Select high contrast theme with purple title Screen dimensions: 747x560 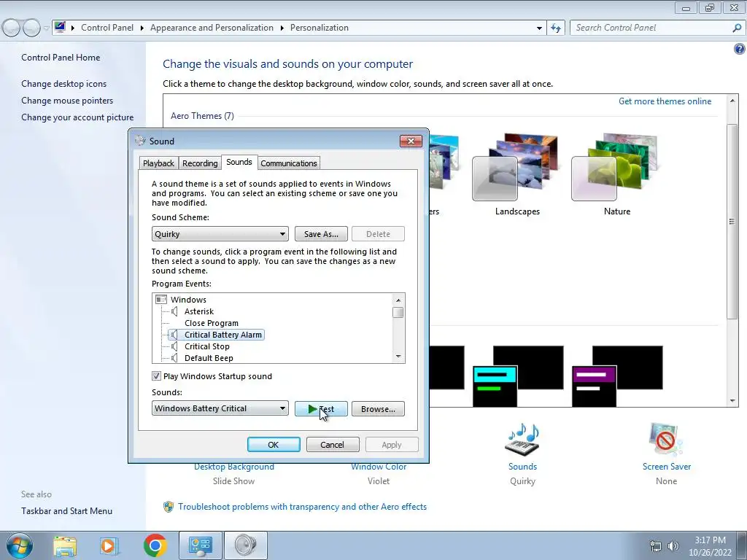coord(617,376)
